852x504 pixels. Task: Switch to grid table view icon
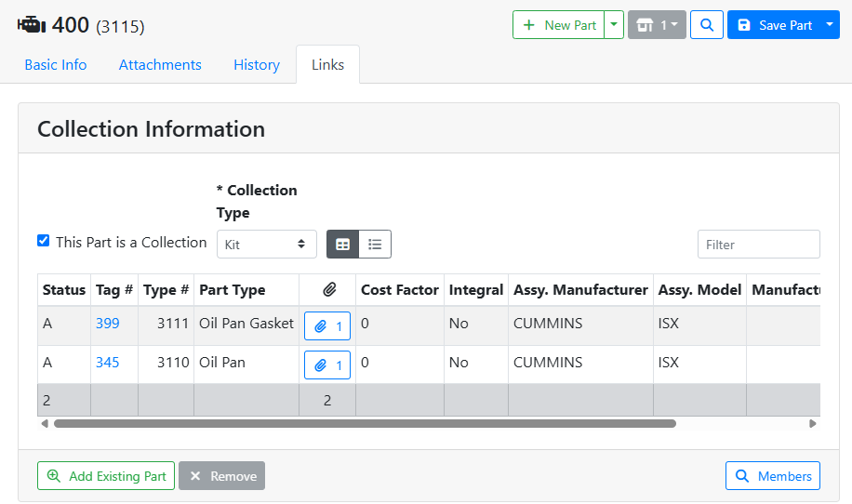click(x=342, y=245)
